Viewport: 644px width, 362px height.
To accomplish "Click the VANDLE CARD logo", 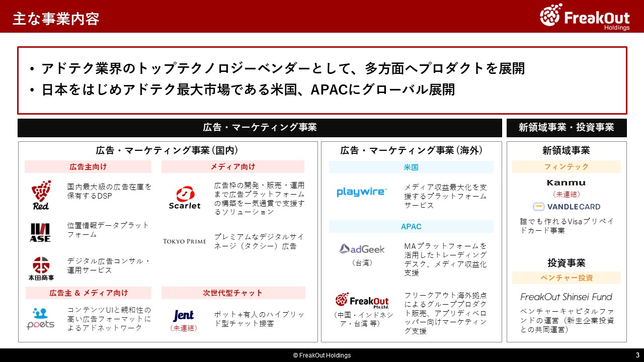I will (x=567, y=207).
